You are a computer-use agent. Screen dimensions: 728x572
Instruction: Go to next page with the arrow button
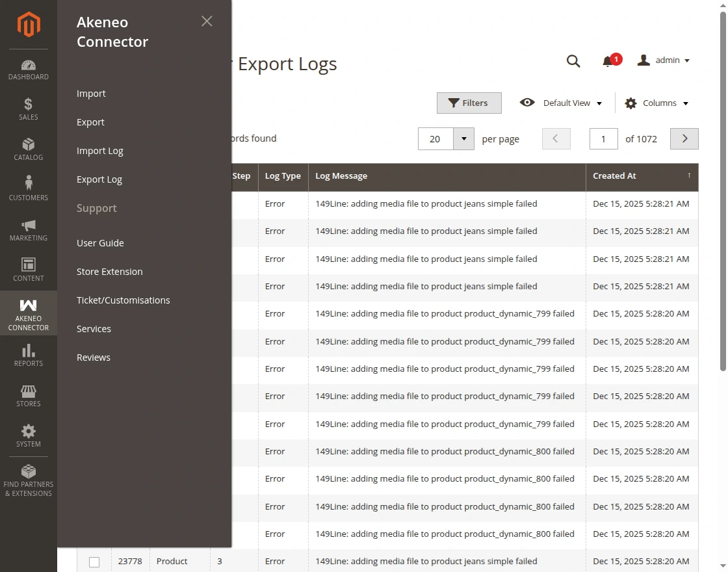point(684,138)
